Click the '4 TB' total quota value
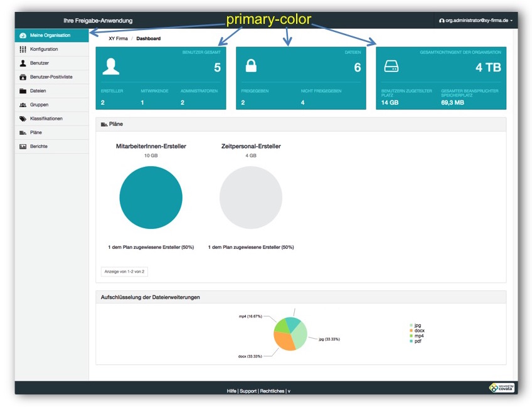The width and height of the screenshot is (532, 407). [x=488, y=67]
